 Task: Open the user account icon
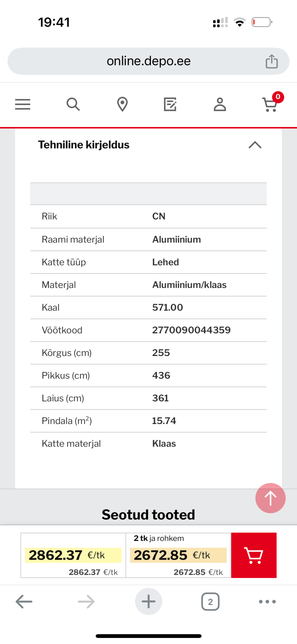click(220, 104)
